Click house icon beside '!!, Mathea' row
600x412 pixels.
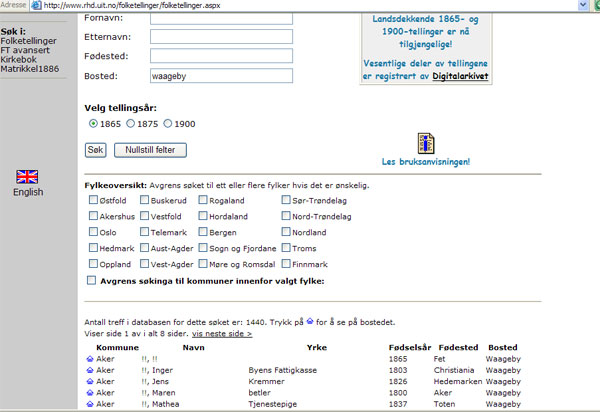pyautogui.click(x=90, y=404)
